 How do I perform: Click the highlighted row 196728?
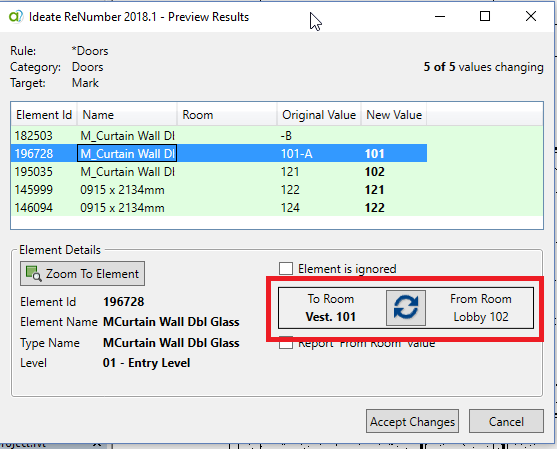tap(219, 153)
